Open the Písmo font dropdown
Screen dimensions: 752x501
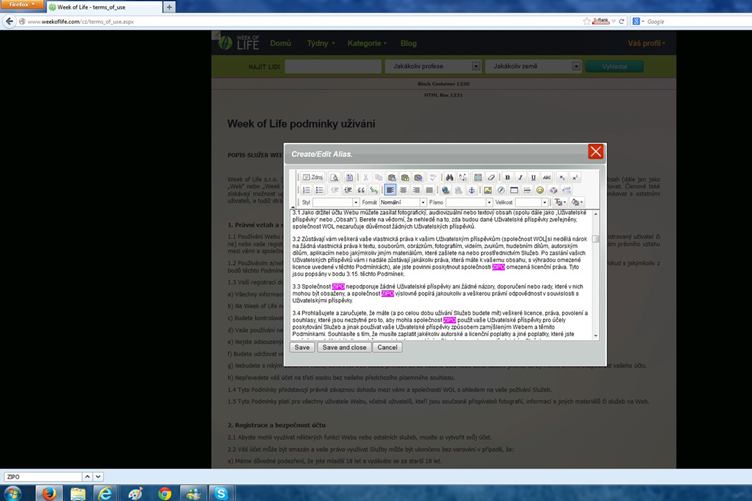[x=469, y=202]
